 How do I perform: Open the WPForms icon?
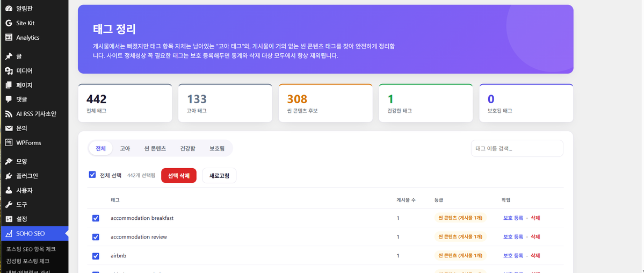(9, 142)
